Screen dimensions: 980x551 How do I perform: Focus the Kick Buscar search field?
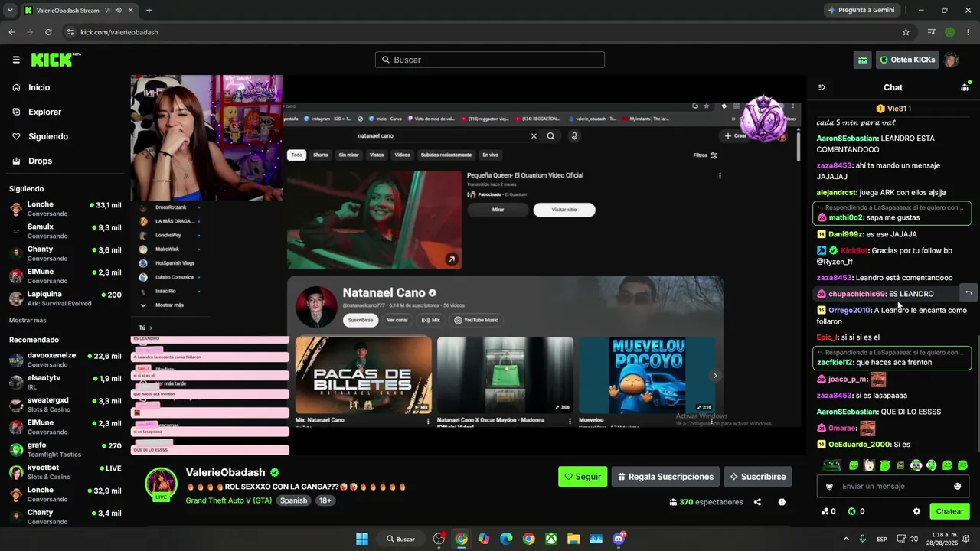point(490,60)
